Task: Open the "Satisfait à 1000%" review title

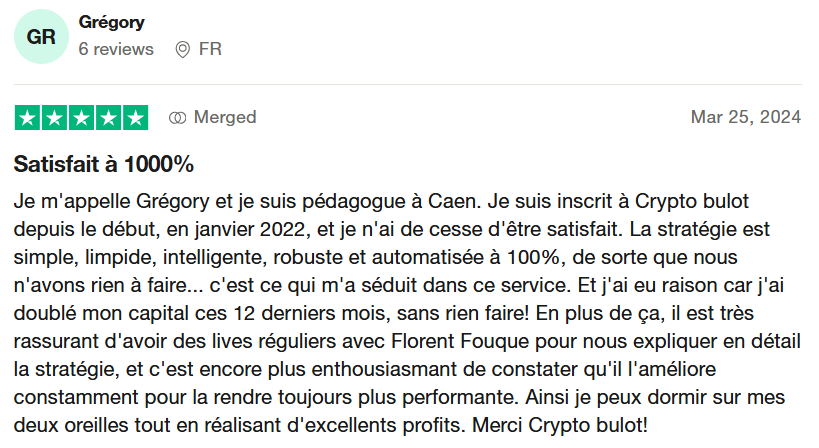Action: pos(104,163)
